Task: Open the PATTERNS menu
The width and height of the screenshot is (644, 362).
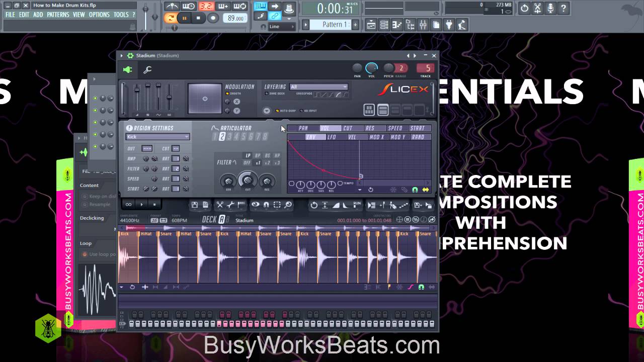Action: [58, 15]
